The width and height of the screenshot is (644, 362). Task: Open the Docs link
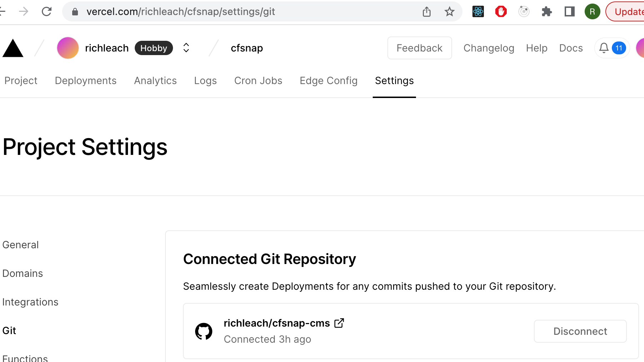pyautogui.click(x=571, y=48)
